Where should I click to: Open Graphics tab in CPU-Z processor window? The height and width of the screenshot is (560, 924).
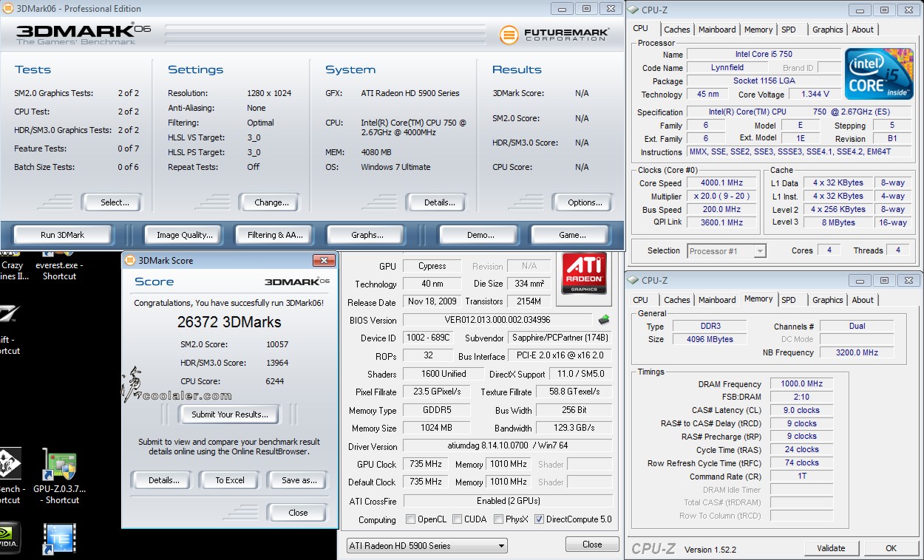click(827, 30)
